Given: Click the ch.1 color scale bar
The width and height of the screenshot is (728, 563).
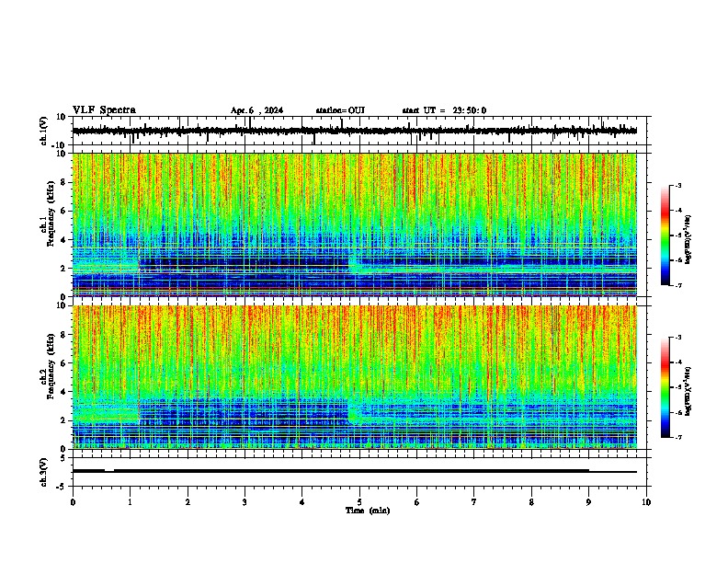Looking at the screenshot, I should click(665, 236).
